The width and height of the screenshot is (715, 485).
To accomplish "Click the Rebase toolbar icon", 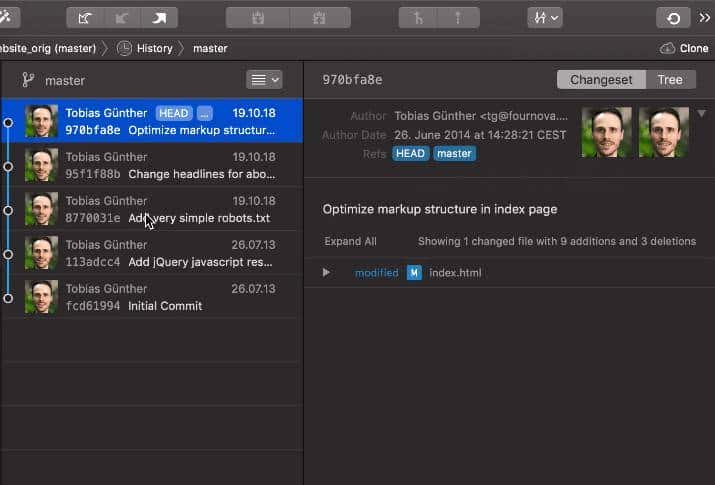I will pos(458,18).
